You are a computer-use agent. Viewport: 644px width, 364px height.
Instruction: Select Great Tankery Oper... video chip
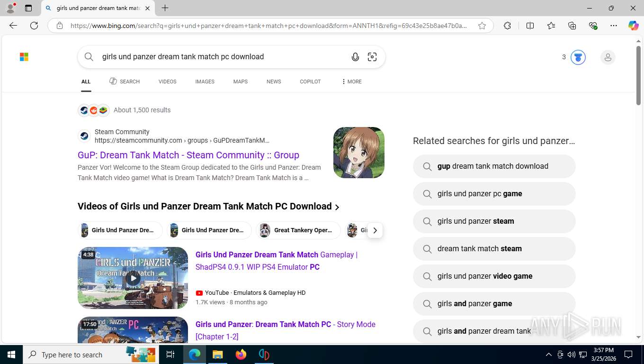(x=298, y=230)
